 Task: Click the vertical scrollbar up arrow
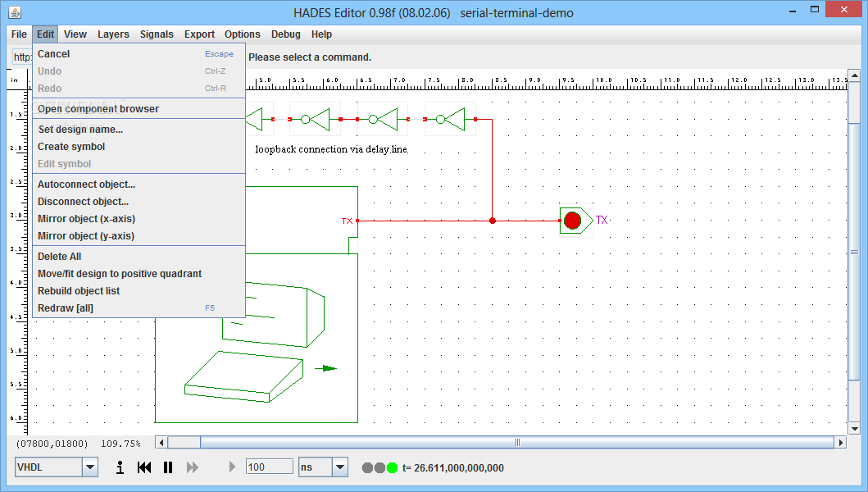point(854,75)
